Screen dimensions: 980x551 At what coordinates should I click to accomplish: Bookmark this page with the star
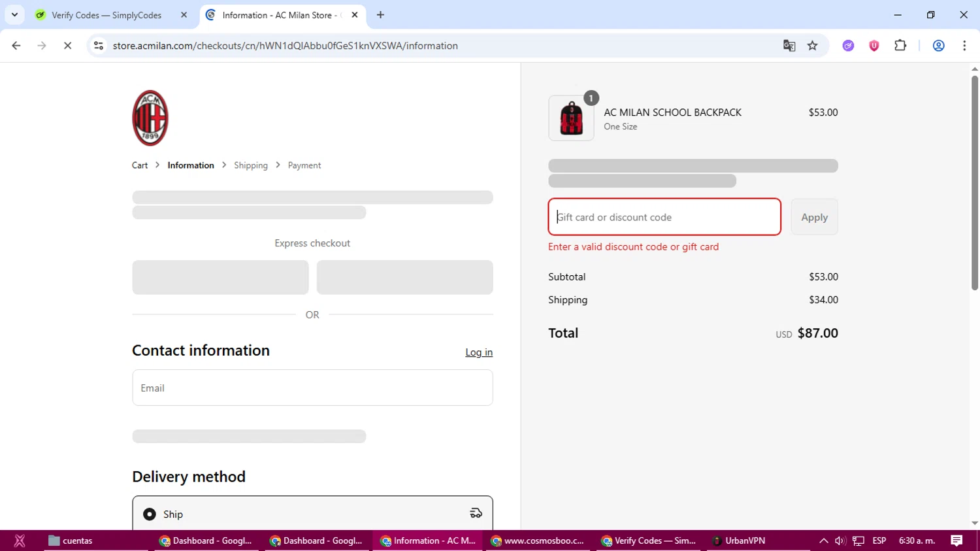[813, 46]
